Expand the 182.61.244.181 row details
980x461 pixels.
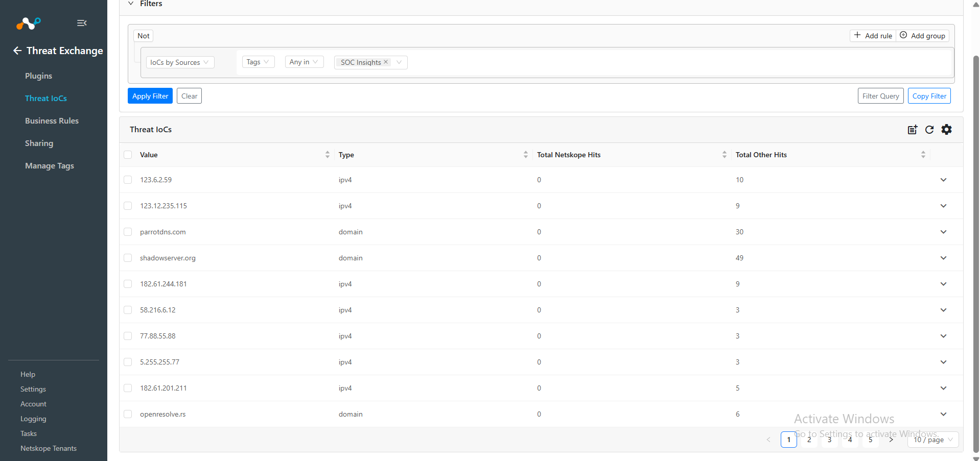pos(943,284)
